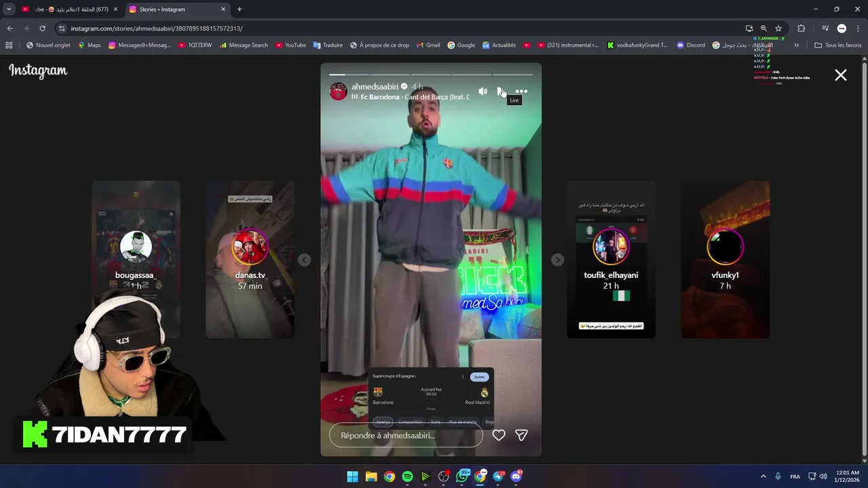The image size is (868, 488).
Task: Open WhatsApp from the taskbar
Action: tap(462, 476)
